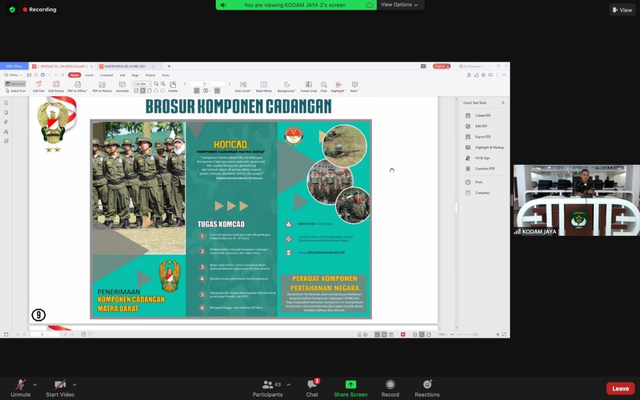Open Zoom View Options dropdown
Image resolution: width=640 pixels, height=400 pixels.
(x=399, y=5)
